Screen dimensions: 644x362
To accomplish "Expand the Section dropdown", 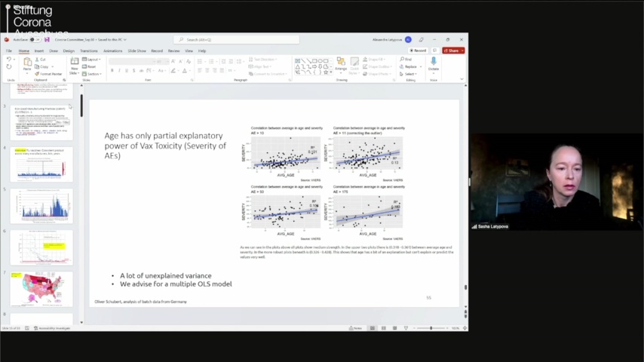I will point(93,74).
